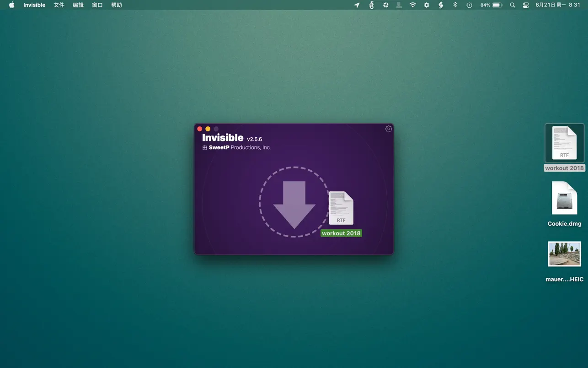Select workout 2018 file on desktop
The height and width of the screenshot is (368, 588).
[564, 143]
